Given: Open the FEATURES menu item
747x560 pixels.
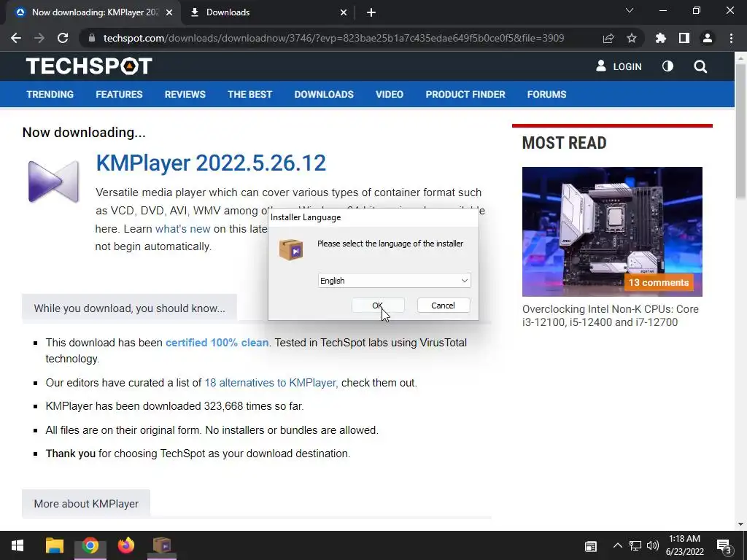Looking at the screenshot, I should (119, 94).
